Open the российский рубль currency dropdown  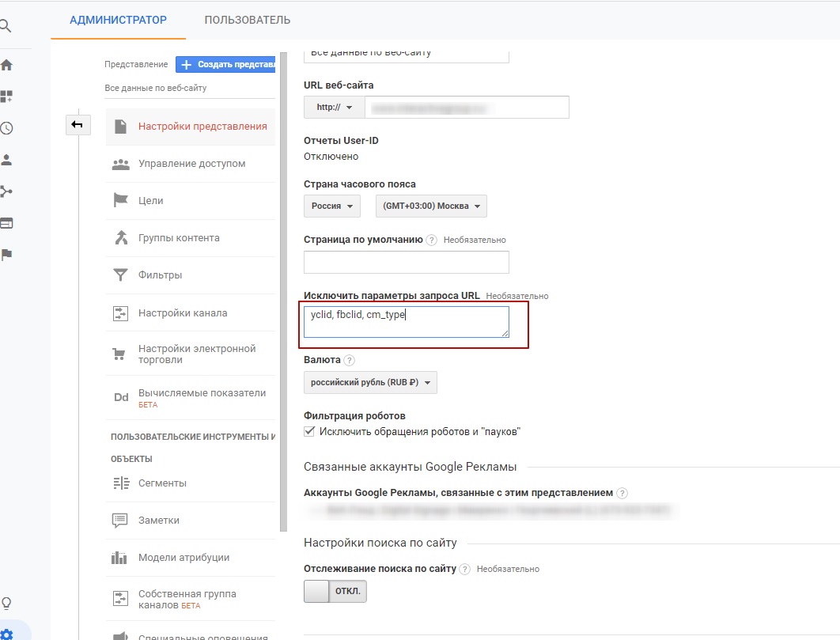[370, 383]
